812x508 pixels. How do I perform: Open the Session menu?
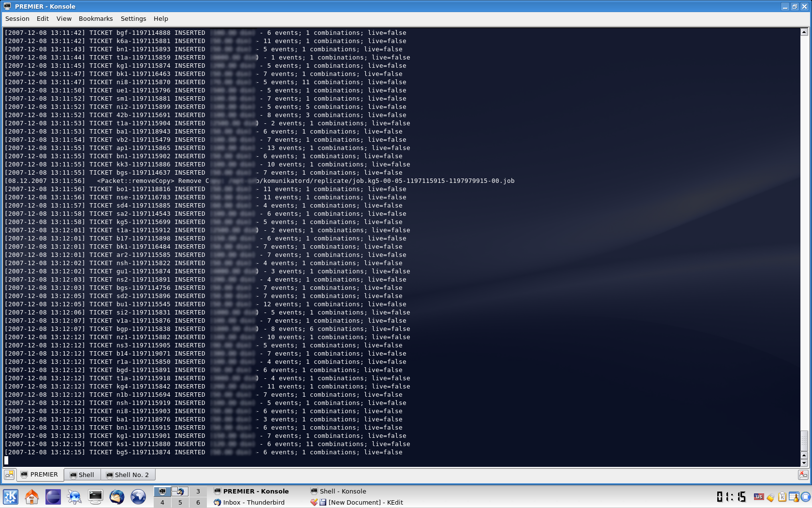17,18
